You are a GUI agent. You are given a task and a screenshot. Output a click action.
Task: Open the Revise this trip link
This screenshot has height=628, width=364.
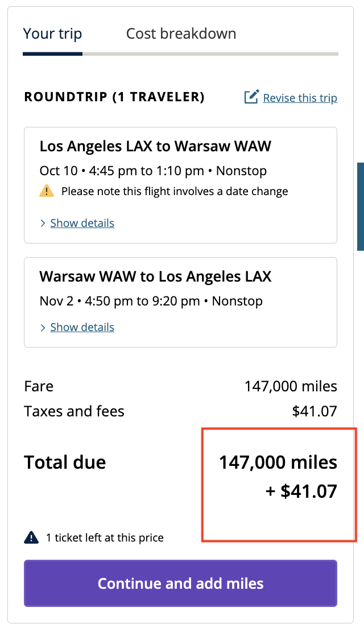pyautogui.click(x=300, y=98)
